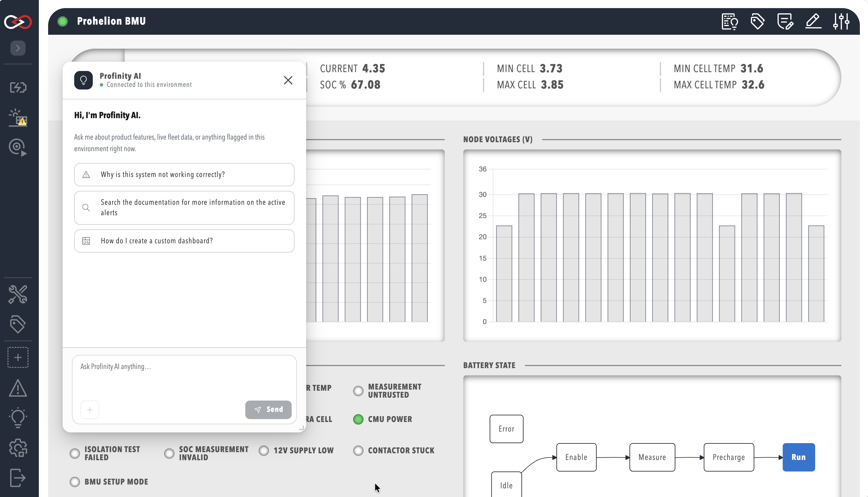Click the SOC % value 67.08
868x497 pixels.
(366, 85)
